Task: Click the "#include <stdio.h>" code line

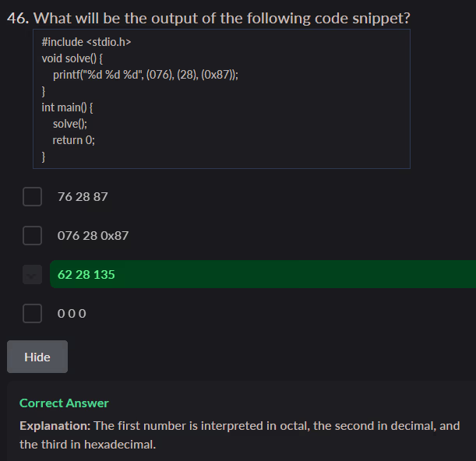Action: click(86, 41)
